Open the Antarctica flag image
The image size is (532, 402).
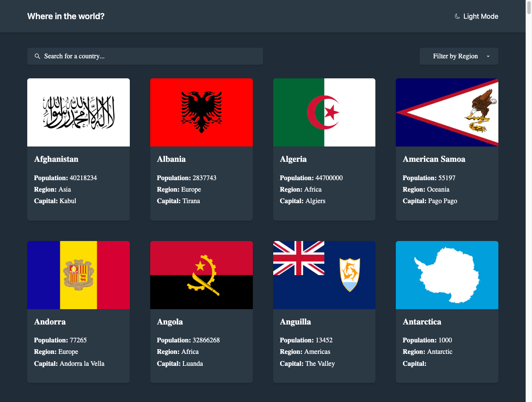447,275
